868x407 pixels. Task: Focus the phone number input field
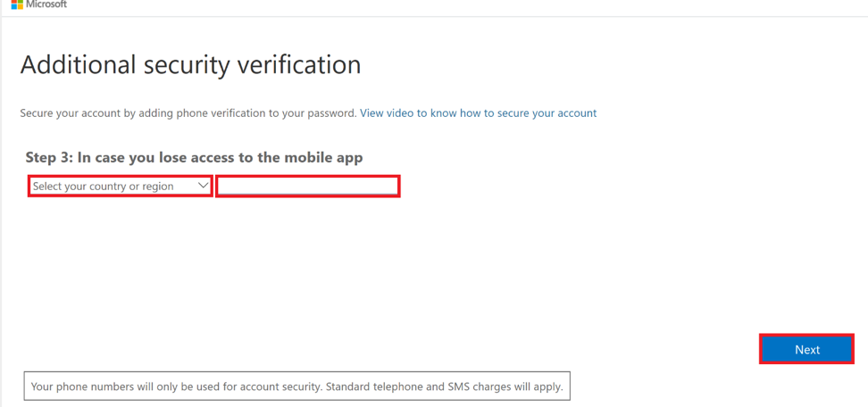[x=307, y=187]
